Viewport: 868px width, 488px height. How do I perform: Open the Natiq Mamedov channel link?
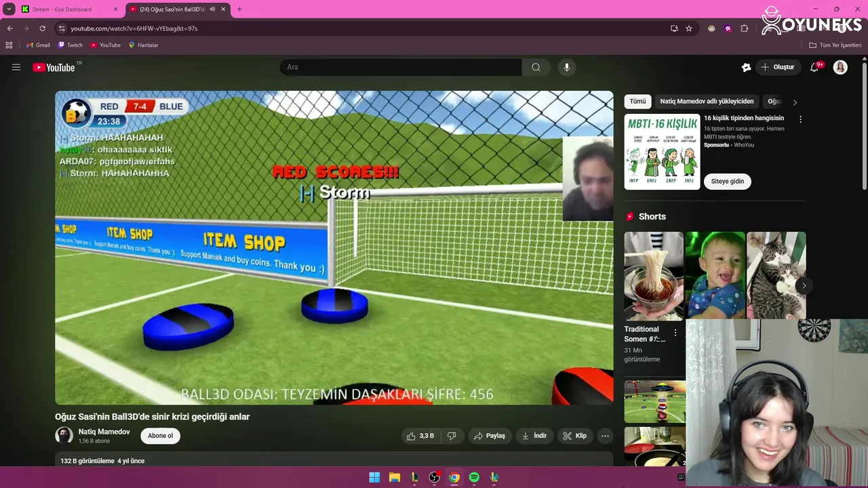click(104, 432)
